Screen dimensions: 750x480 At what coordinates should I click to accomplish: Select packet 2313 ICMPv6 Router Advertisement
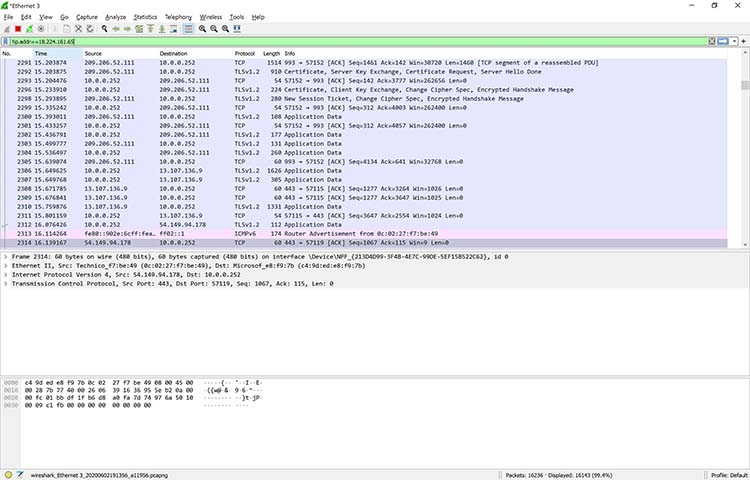pyautogui.click(x=364, y=234)
